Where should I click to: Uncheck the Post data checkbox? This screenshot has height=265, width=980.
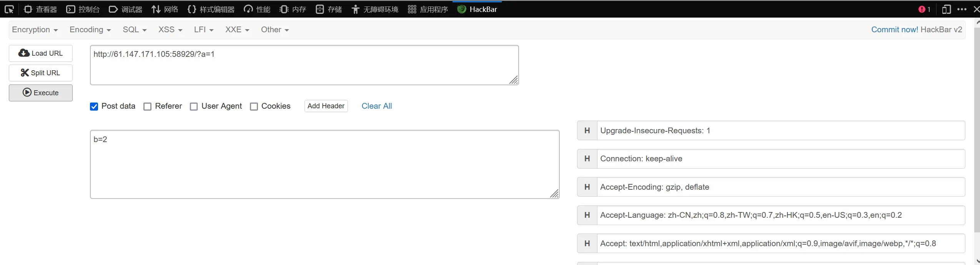coord(94,106)
